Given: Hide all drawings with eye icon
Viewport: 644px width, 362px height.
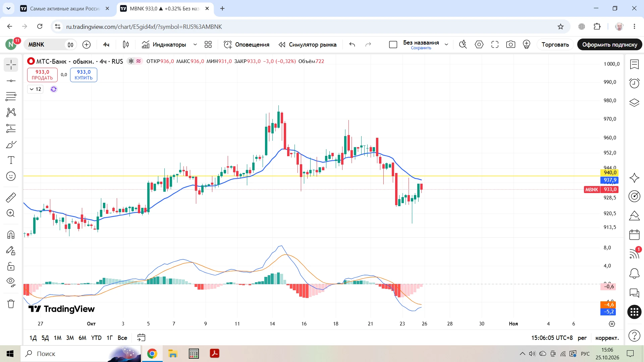Looking at the screenshot, I should click(11, 282).
